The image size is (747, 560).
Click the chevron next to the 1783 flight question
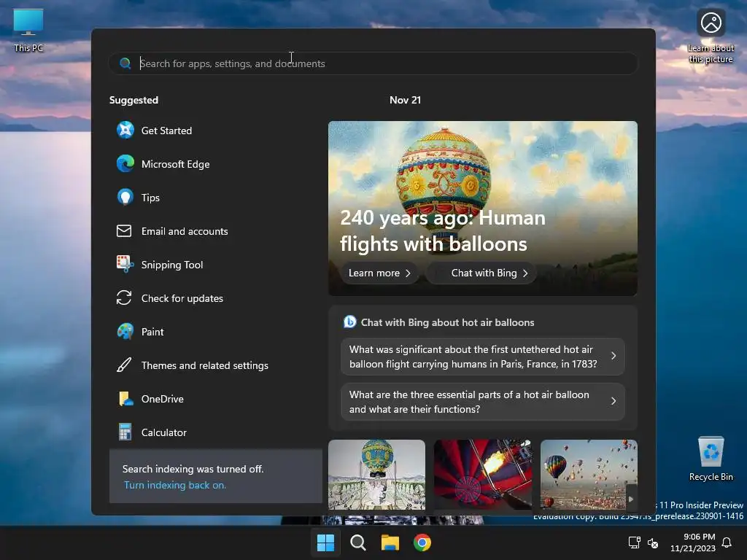[613, 356]
